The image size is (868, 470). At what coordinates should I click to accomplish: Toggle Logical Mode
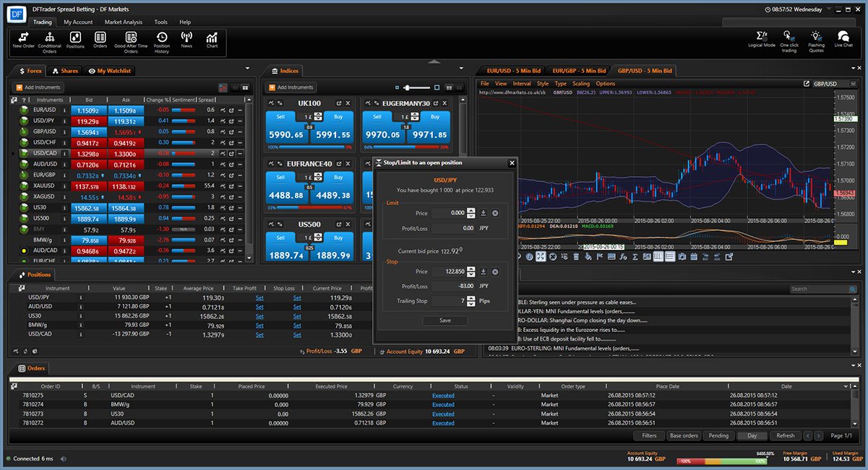point(761,39)
